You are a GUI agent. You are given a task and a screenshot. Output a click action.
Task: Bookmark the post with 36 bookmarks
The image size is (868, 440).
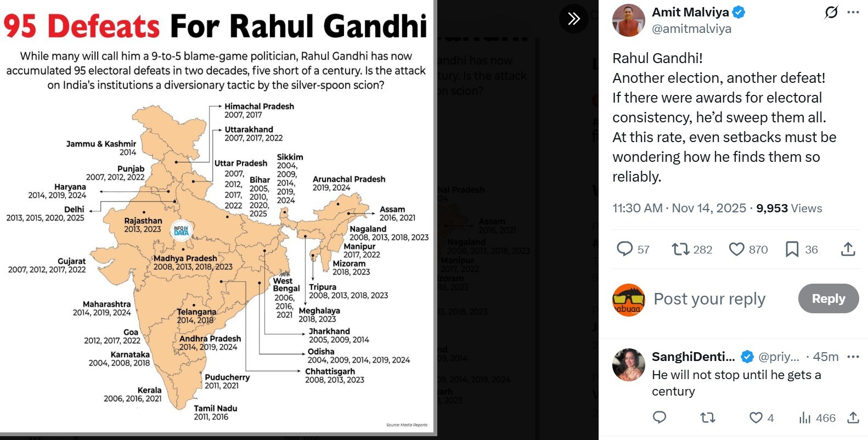tap(792, 249)
